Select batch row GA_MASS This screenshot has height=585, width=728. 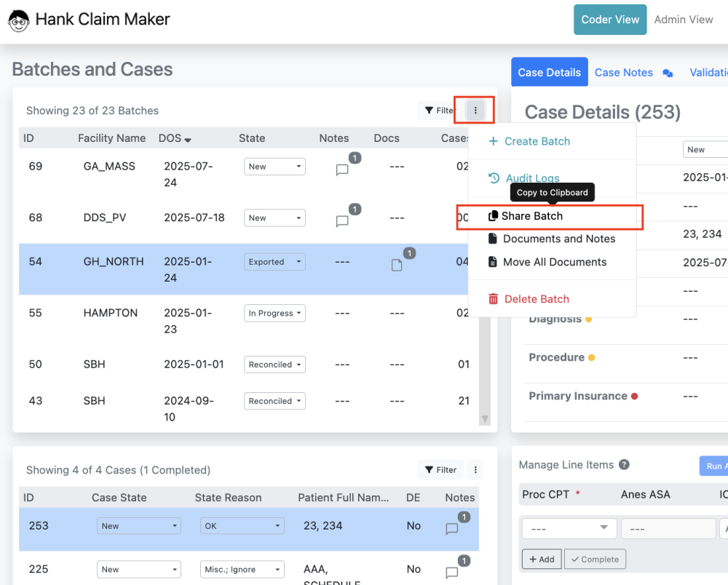pyautogui.click(x=243, y=174)
